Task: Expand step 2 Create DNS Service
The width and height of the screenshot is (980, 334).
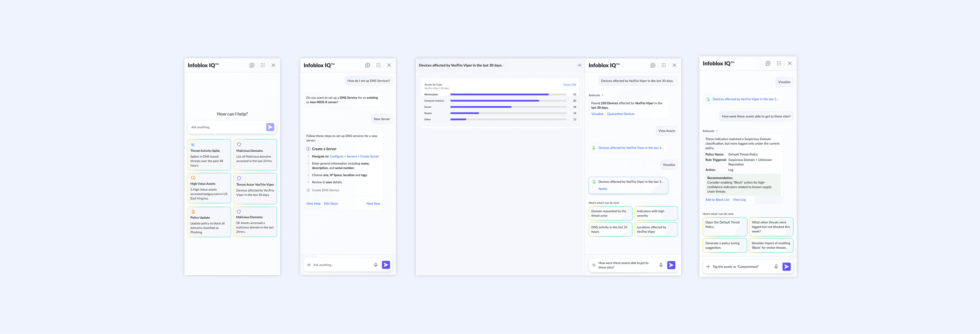Action: tap(325, 190)
